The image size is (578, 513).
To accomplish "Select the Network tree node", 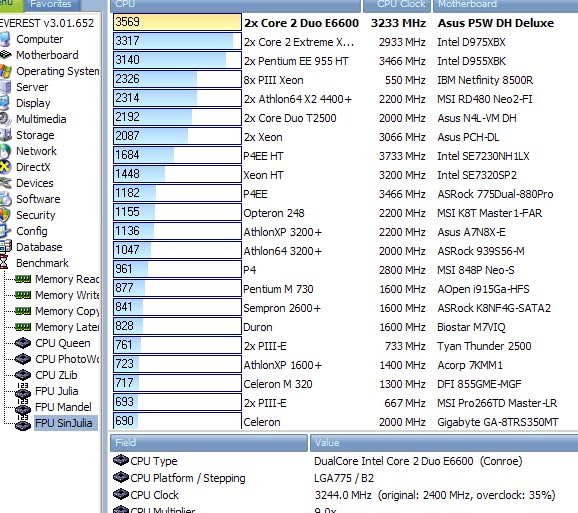I will click(x=36, y=151).
